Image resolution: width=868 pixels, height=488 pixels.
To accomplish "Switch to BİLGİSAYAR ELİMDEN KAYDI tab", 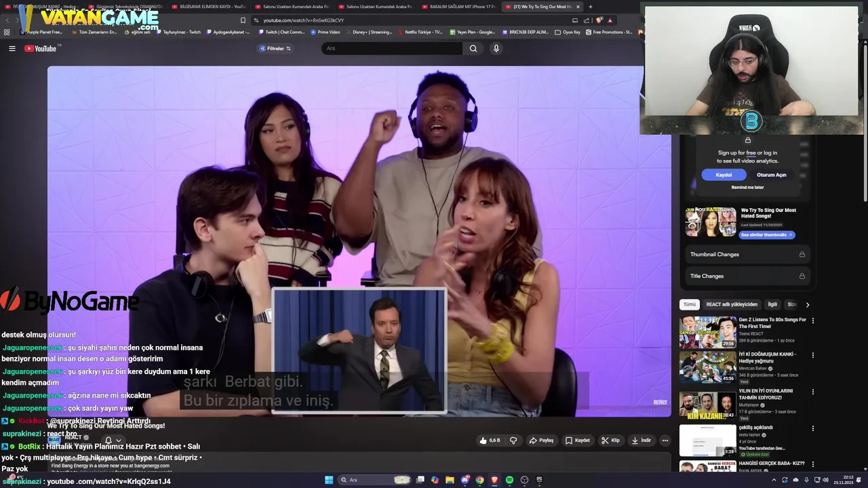I will click(209, 7).
